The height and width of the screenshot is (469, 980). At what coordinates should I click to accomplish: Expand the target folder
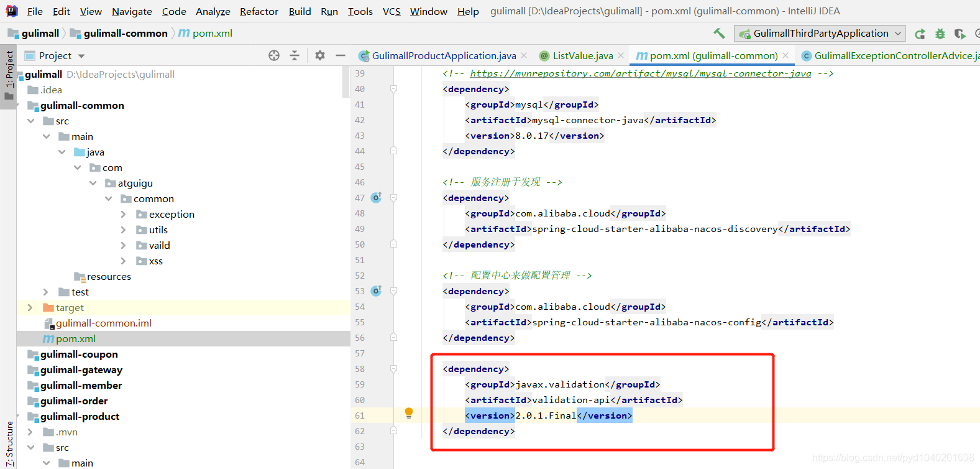(x=30, y=307)
